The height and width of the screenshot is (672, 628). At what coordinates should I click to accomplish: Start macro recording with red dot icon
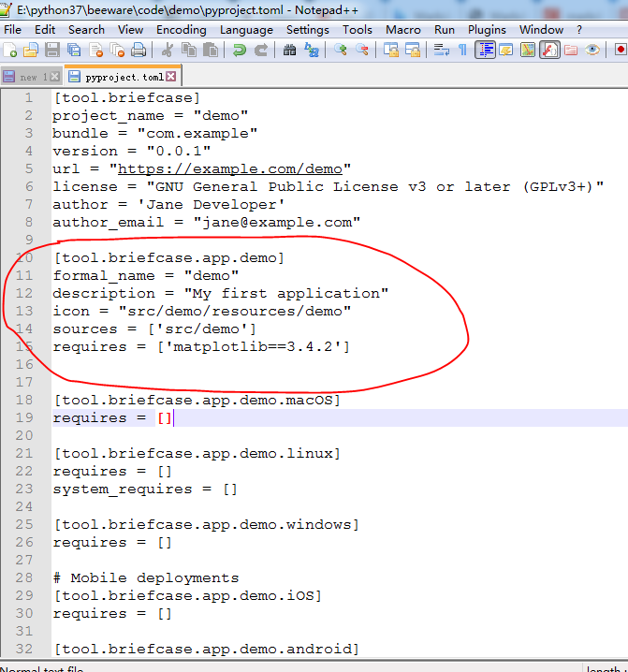pyautogui.click(x=620, y=51)
